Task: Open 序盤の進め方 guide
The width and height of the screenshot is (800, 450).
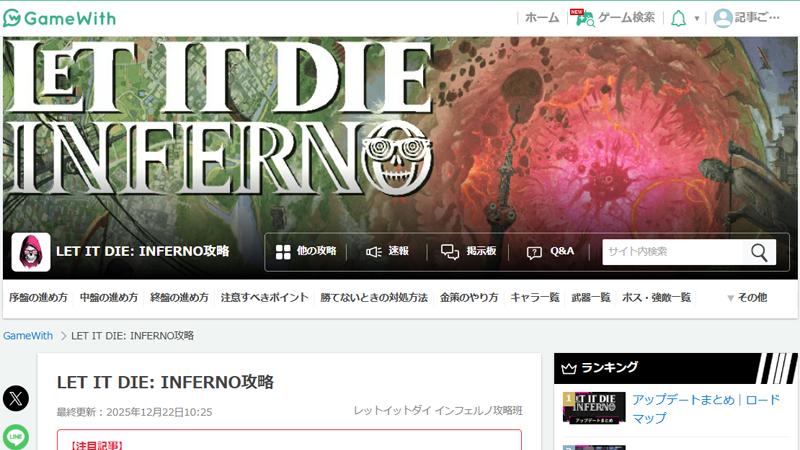Action: click(38, 297)
